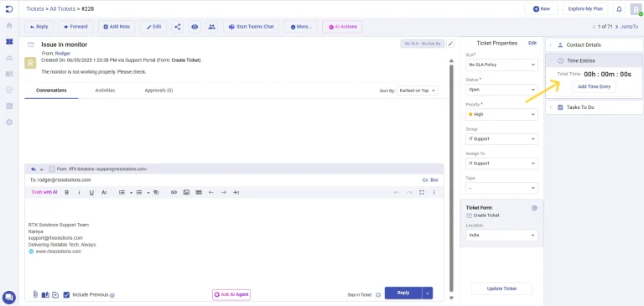Viewport: 644px width, 306px height.
Task: Click the people icon in ticket toolbar
Action: [x=212, y=27]
